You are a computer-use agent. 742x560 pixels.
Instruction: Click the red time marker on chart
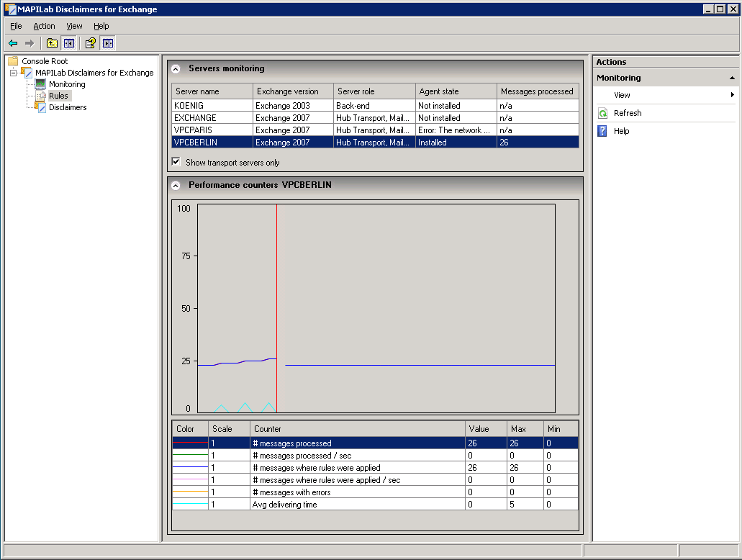pos(277,307)
